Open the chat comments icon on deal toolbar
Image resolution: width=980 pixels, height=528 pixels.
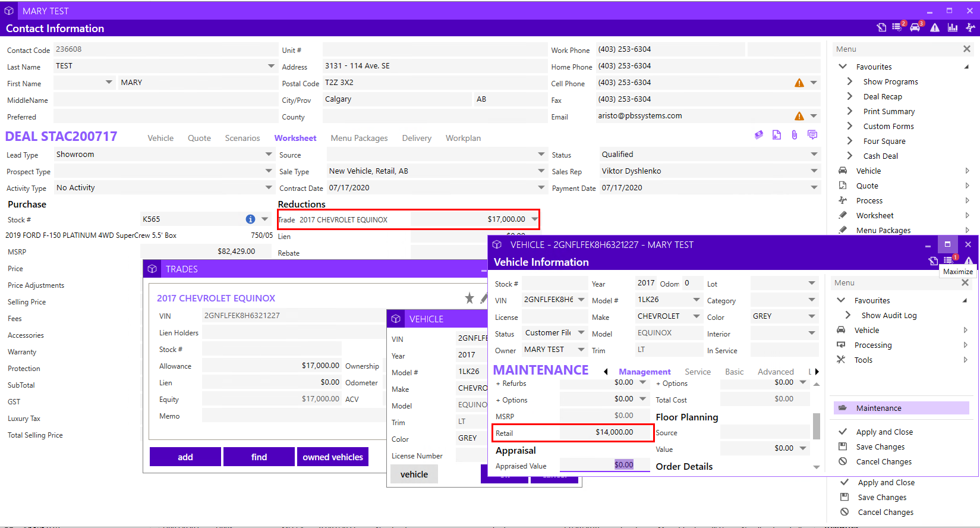812,135
